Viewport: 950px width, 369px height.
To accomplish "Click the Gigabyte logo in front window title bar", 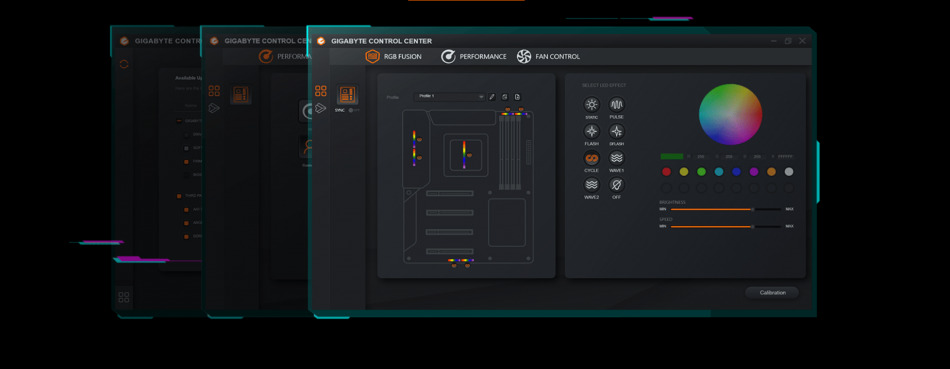I will pos(321,41).
